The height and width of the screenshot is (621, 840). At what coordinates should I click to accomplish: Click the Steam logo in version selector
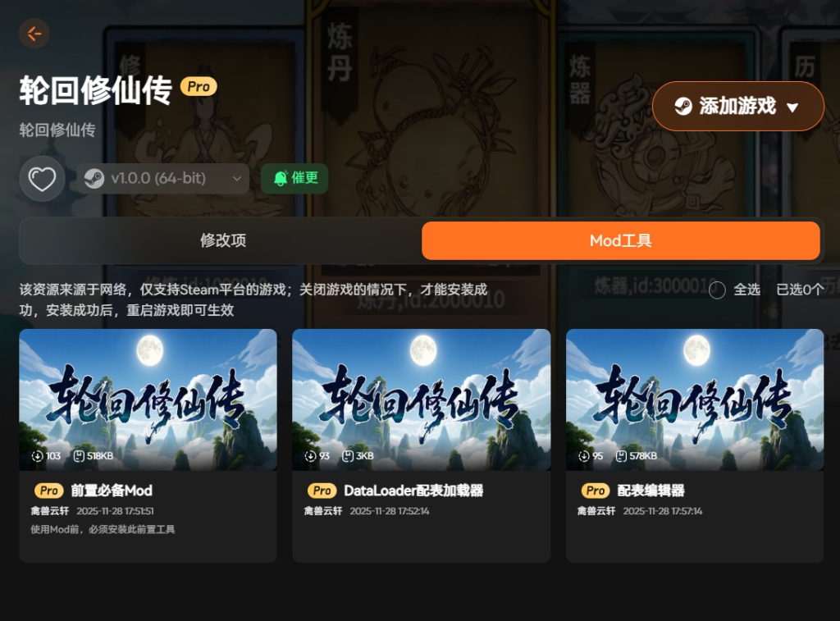pos(94,178)
